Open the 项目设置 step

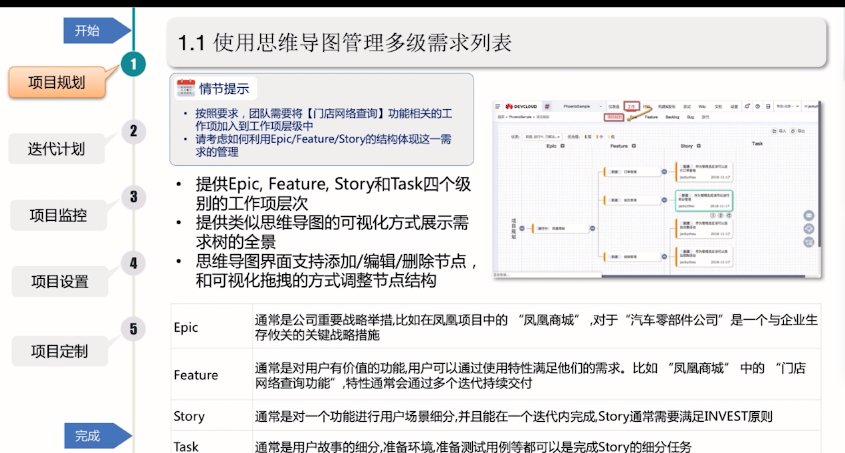coord(59,281)
